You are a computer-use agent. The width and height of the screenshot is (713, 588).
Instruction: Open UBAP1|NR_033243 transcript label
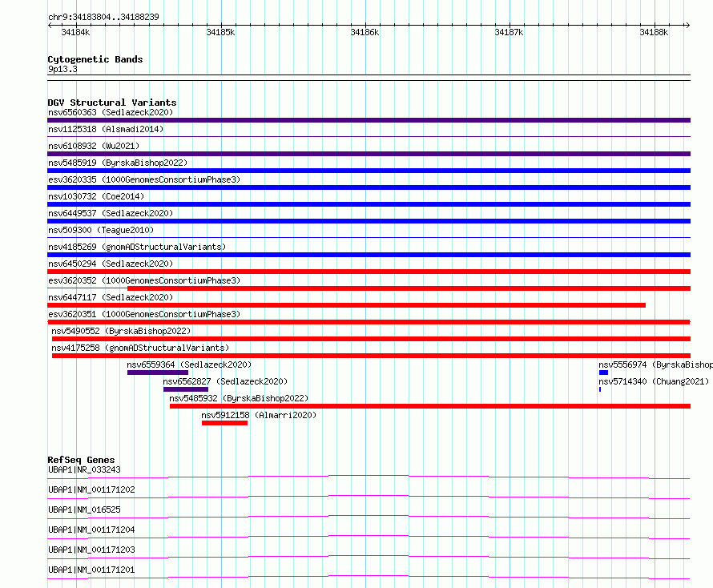coord(84,469)
